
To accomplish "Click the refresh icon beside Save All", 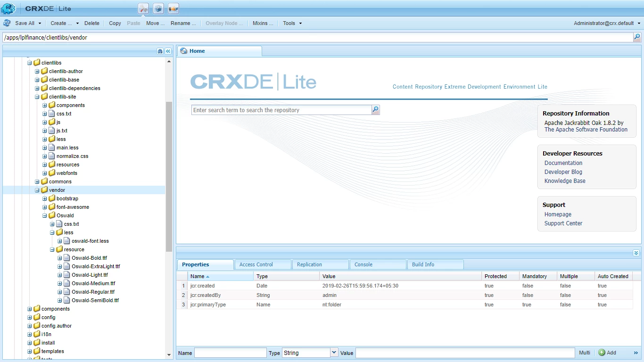I will (7, 23).
